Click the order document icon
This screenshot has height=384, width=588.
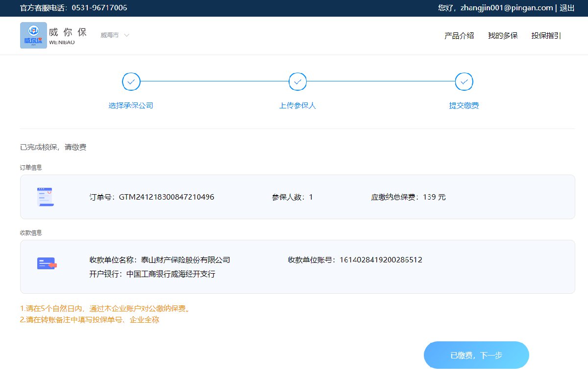46,197
